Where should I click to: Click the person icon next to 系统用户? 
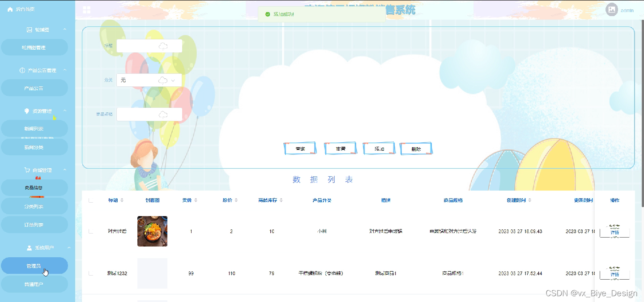tap(30, 247)
